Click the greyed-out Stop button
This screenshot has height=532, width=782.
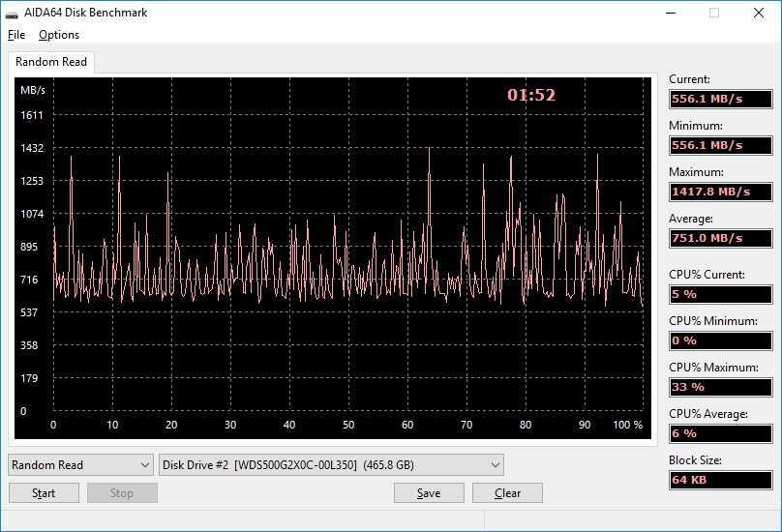pos(122,493)
